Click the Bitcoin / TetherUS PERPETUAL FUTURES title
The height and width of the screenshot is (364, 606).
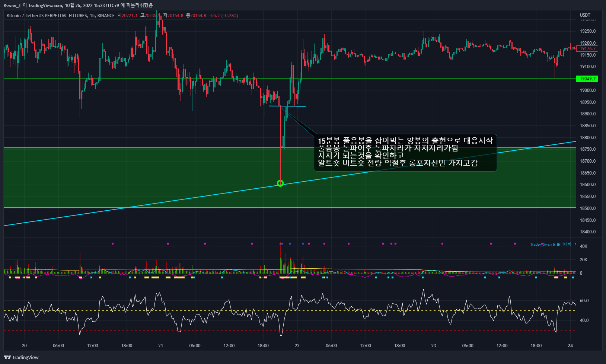coord(47,16)
